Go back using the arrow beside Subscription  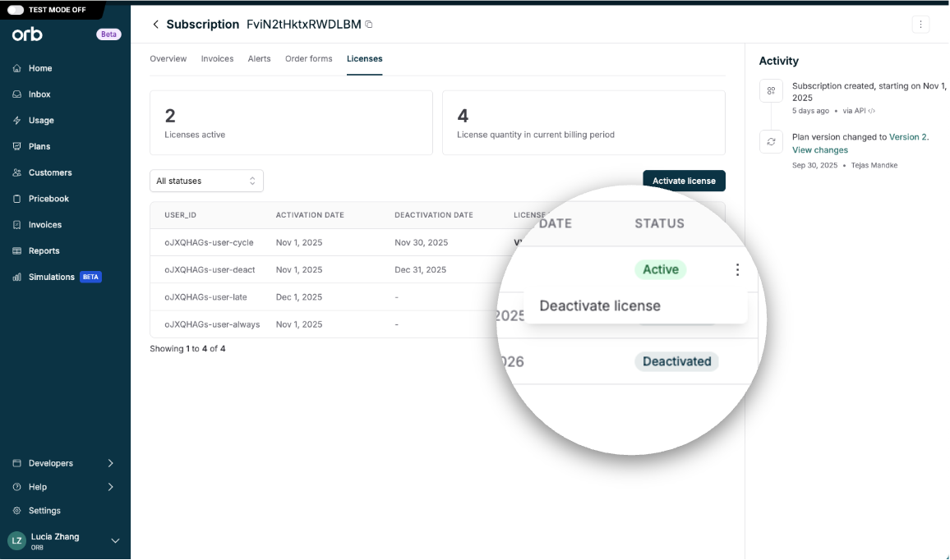155,24
